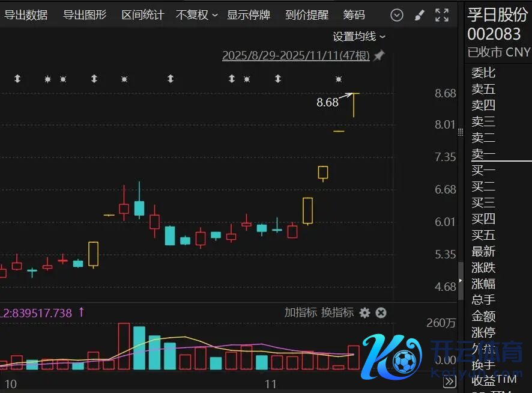Click 导出图形 to export the chart
532x393 pixels.
tap(85, 15)
